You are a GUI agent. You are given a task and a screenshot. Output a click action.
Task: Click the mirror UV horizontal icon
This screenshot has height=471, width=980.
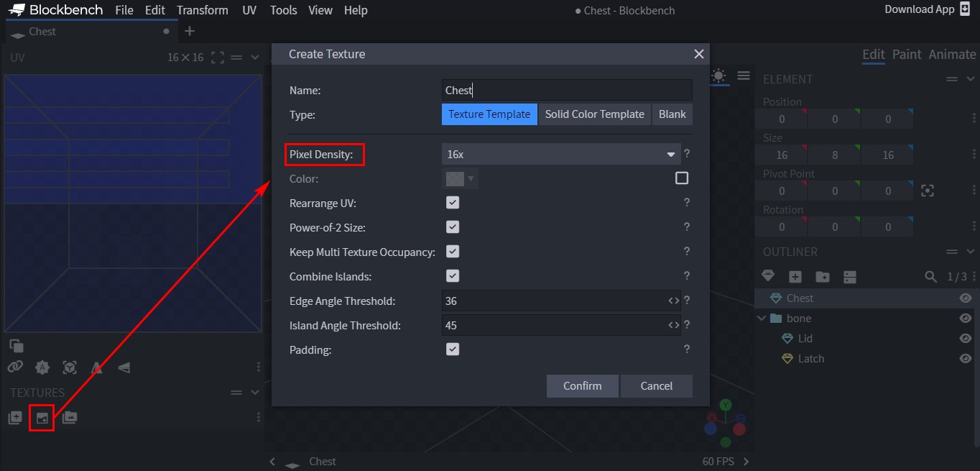pyautogui.click(x=96, y=367)
